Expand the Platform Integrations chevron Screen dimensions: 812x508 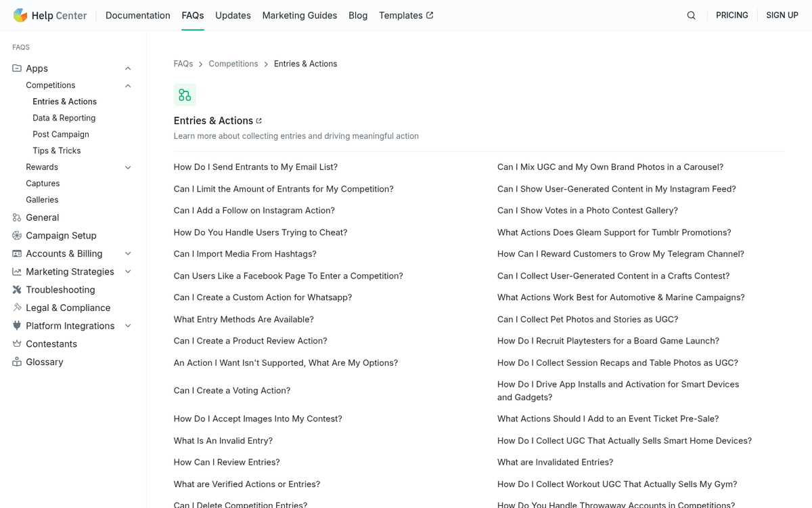[128, 326]
